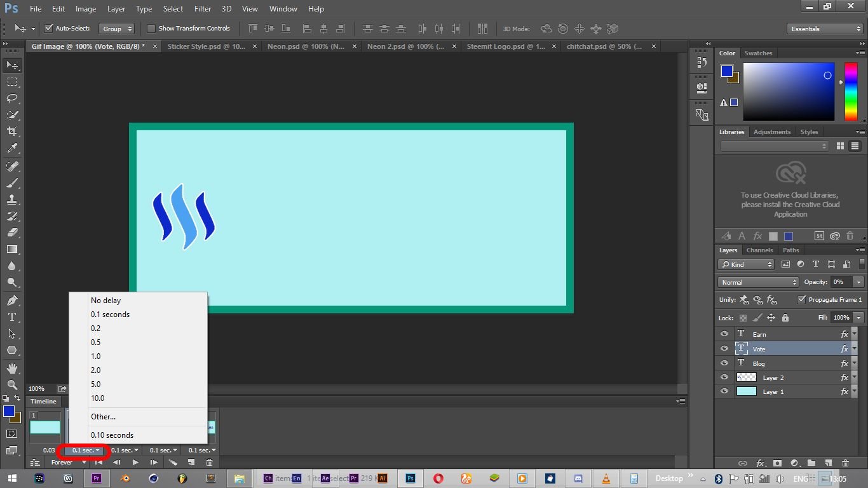Choose Other... in the delay list

point(103,417)
